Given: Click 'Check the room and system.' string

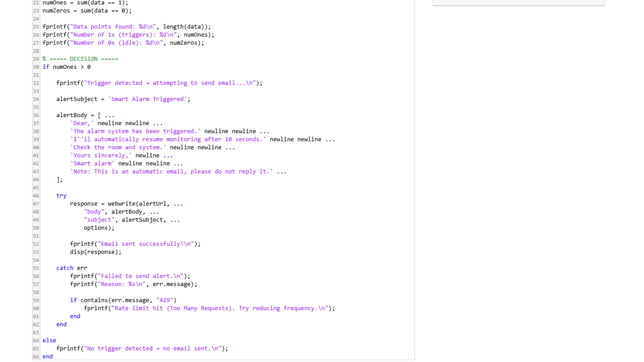Looking at the screenshot, I should pyautogui.click(x=118, y=147).
